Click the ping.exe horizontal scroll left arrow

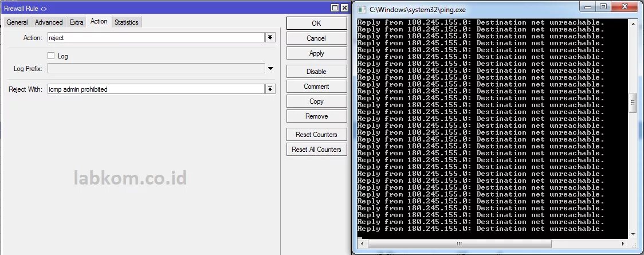(x=362, y=244)
